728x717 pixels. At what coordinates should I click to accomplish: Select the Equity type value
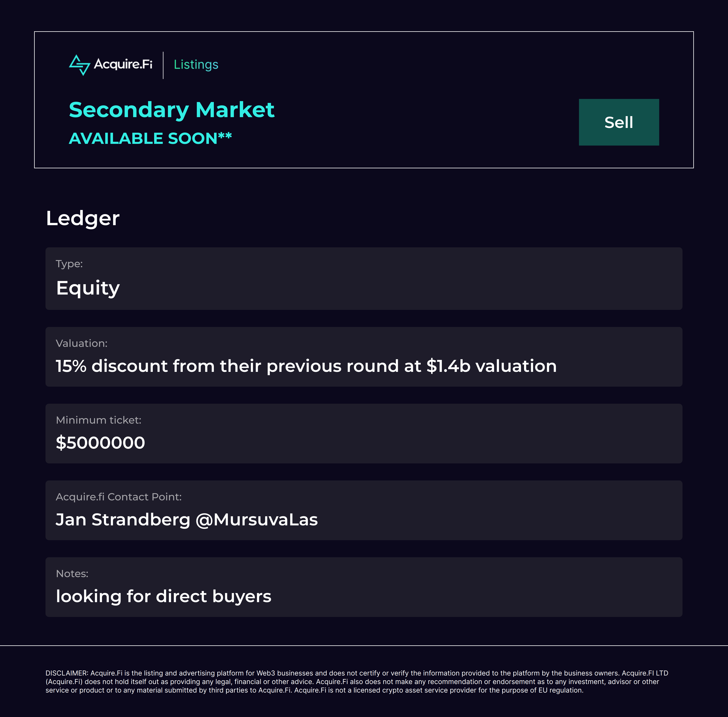pyautogui.click(x=88, y=288)
